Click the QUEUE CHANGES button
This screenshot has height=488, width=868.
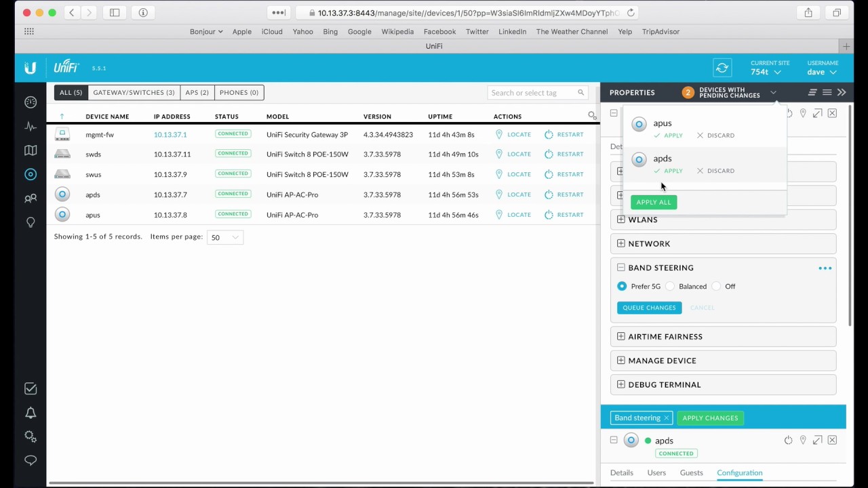click(649, 308)
